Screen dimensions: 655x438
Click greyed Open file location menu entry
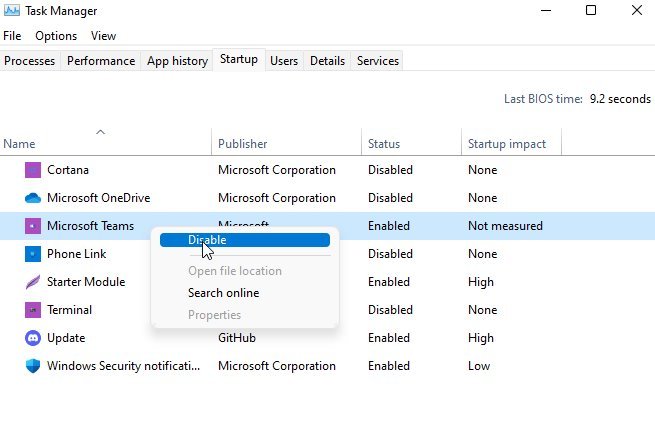pos(235,271)
